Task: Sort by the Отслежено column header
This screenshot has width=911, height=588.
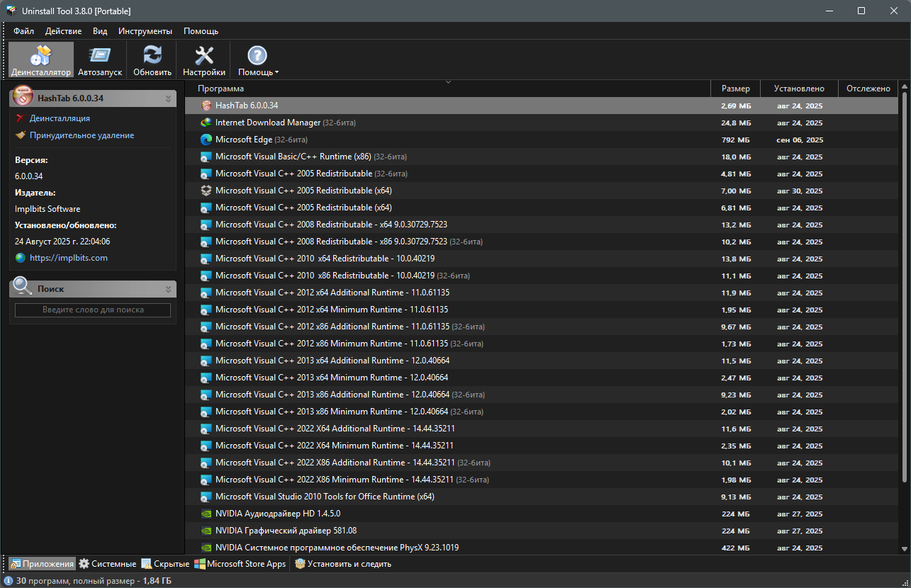Action: pyautogui.click(x=868, y=89)
